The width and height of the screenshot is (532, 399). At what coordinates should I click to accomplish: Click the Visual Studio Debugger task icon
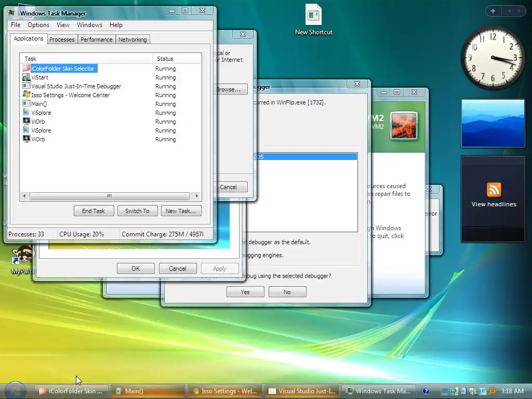coord(26,86)
